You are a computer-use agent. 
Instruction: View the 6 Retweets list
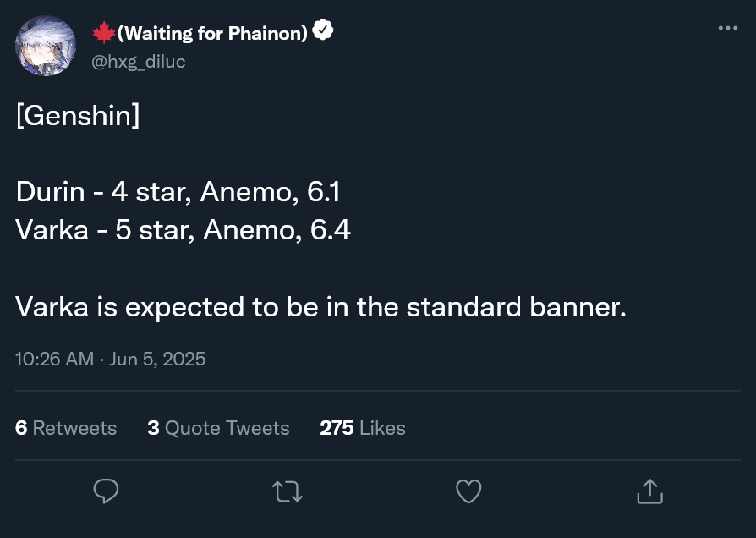coord(66,428)
